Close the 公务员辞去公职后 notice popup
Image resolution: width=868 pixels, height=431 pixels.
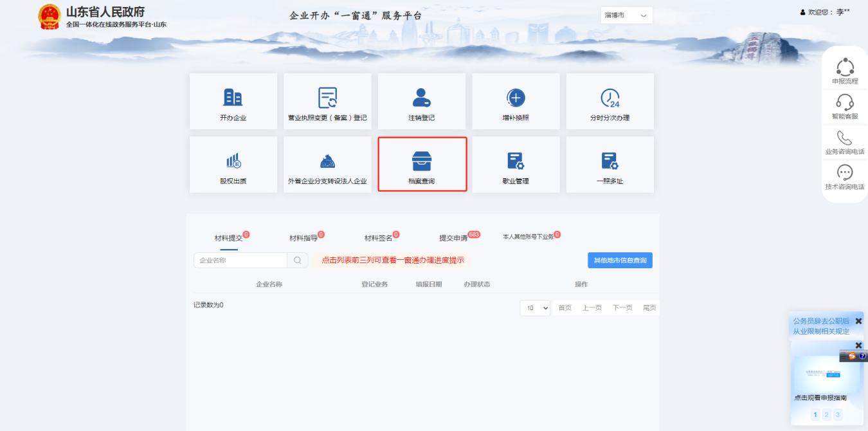858,321
